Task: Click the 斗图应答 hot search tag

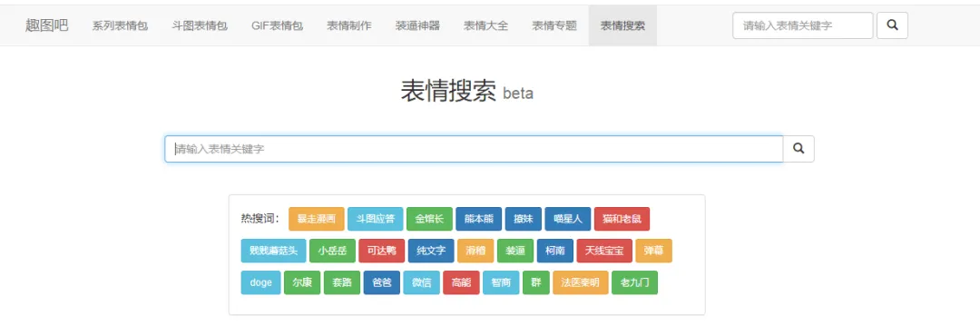Action: coord(375,219)
